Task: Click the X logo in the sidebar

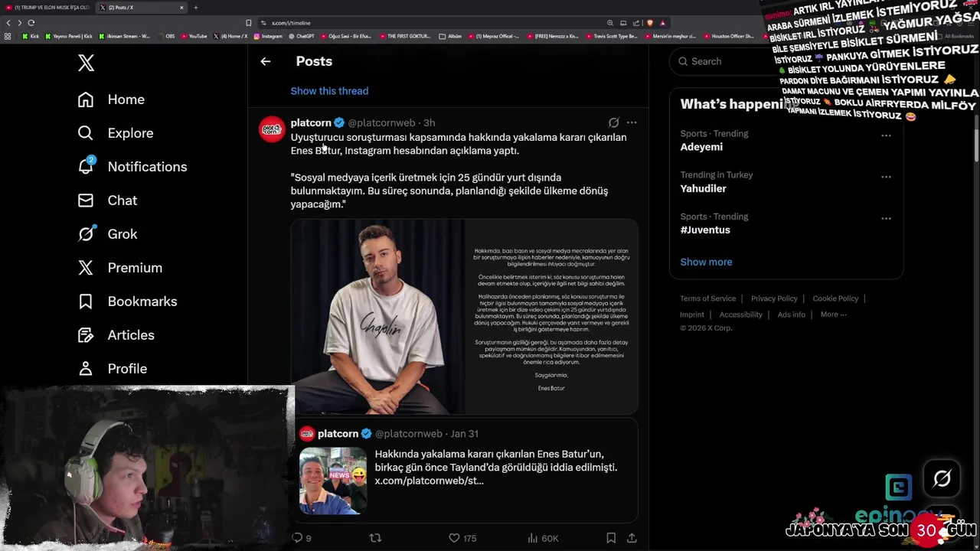Action: click(x=86, y=63)
